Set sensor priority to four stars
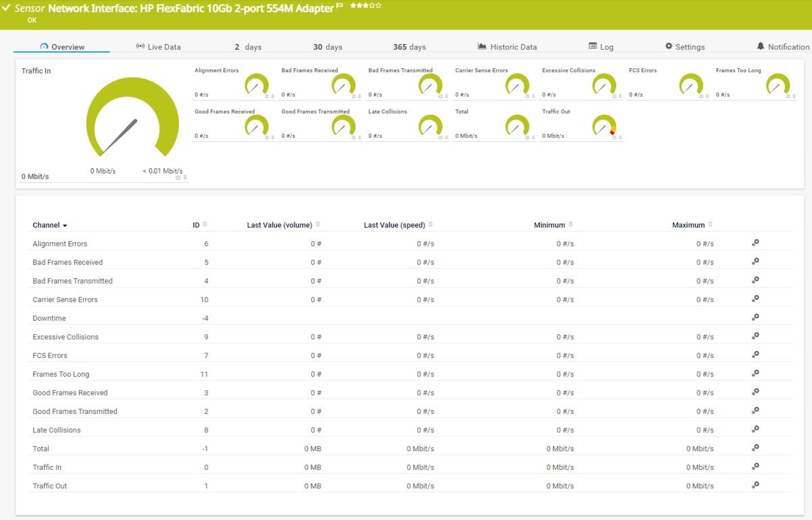 (372, 5)
